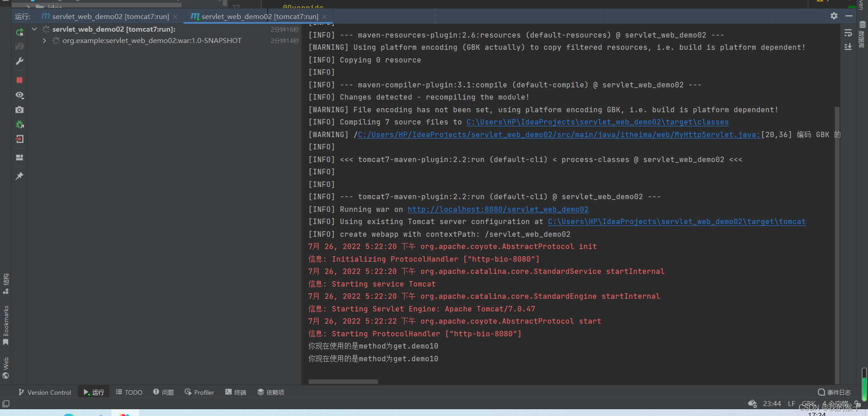Take a thread dump with camera icon
The image size is (868, 416).
tap(19, 110)
